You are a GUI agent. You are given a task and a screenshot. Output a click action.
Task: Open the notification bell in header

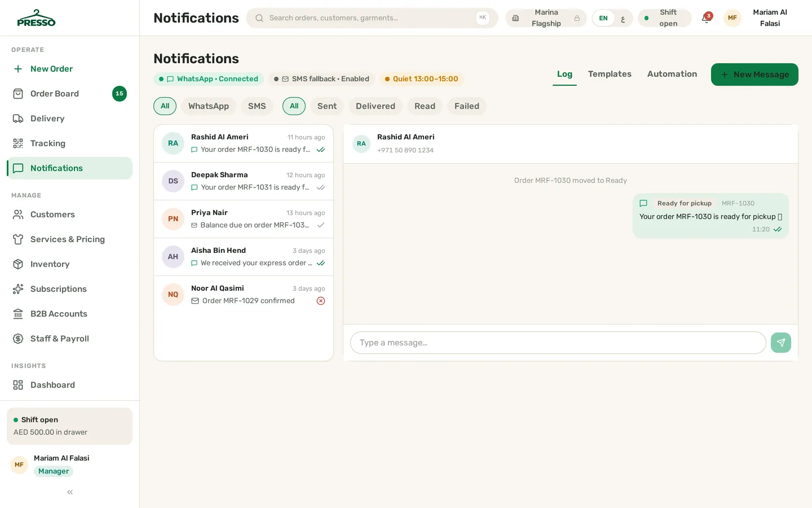click(706, 18)
